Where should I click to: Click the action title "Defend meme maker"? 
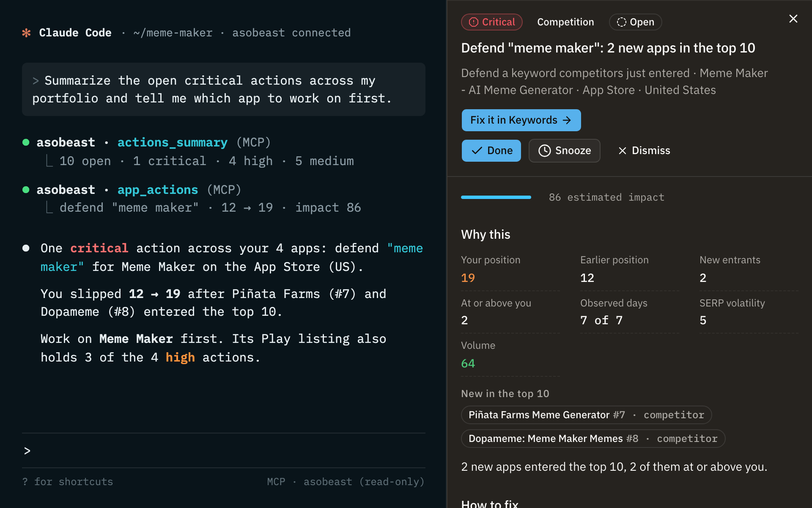point(608,48)
